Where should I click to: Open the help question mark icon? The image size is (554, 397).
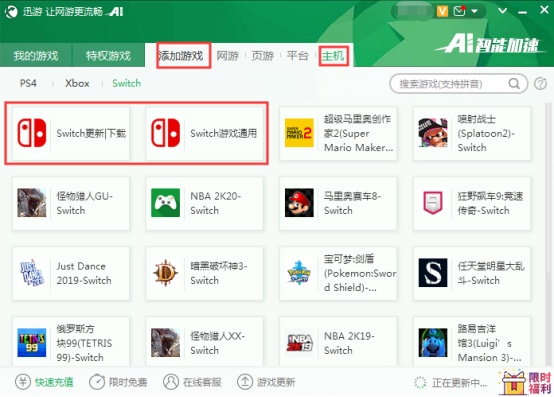(x=540, y=84)
